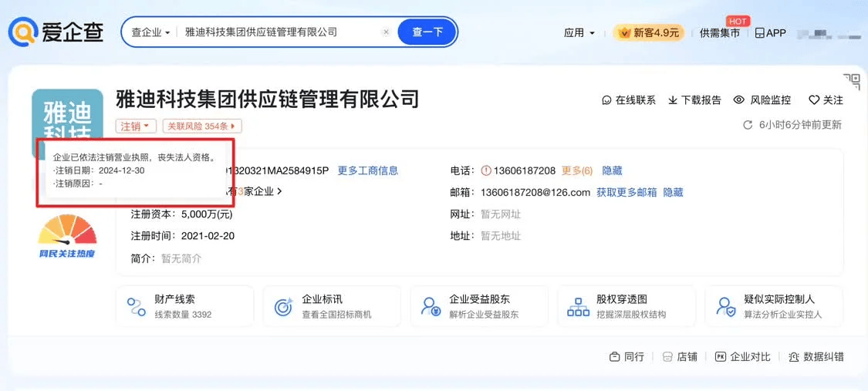Click the 数据纠错 icon

[794, 357]
